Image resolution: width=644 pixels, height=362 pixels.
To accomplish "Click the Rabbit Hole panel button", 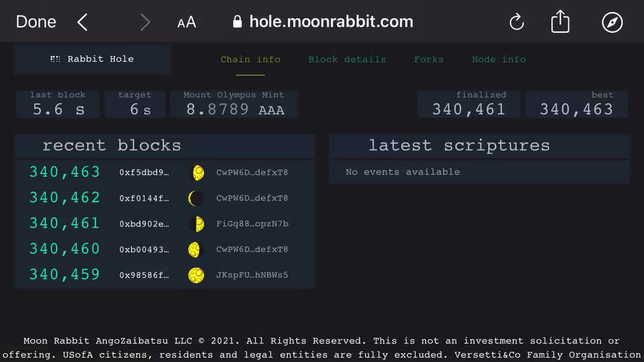I will 92,59.
